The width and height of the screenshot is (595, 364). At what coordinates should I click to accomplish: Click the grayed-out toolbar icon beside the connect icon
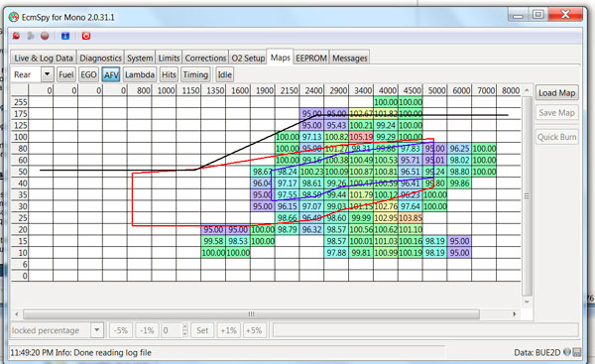[31, 36]
